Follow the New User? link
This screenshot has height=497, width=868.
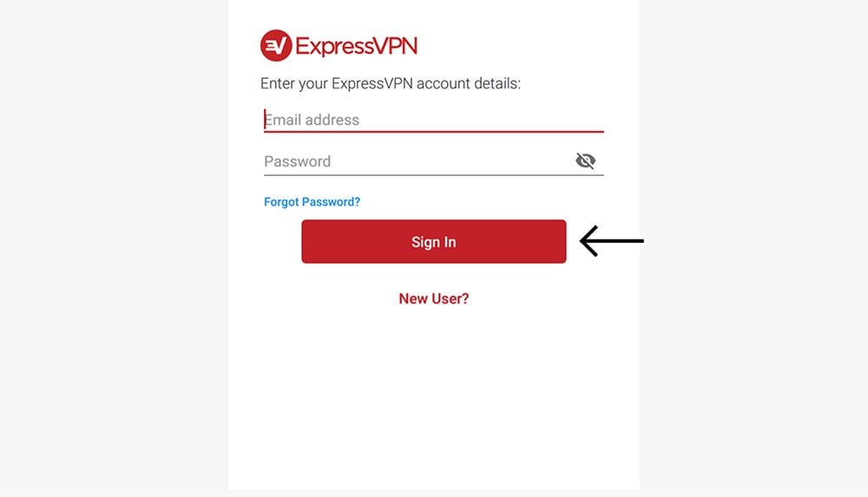(x=433, y=299)
